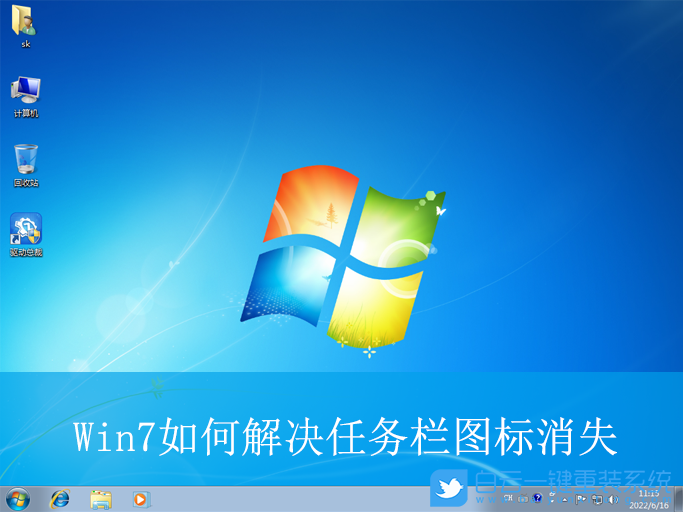
Task: Open the Windows Start orb
Action: click(x=17, y=499)
